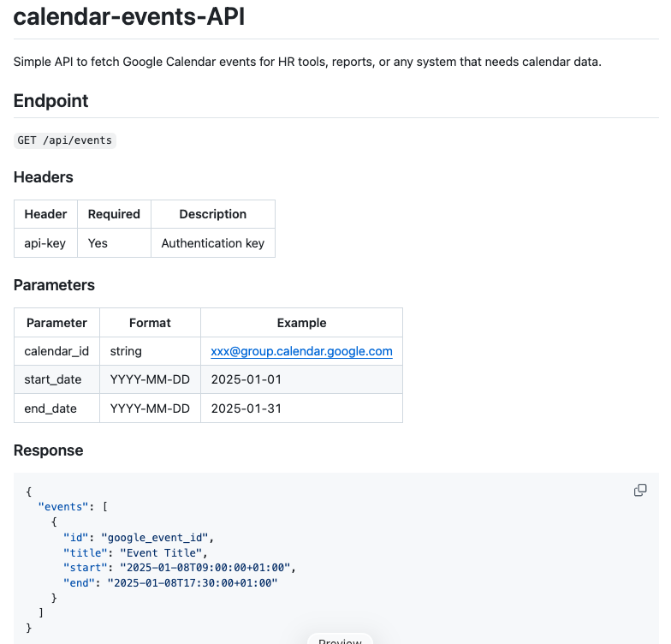Click the Headers section heading
Viewport: 671px width, 644px height.
point(44,177)
